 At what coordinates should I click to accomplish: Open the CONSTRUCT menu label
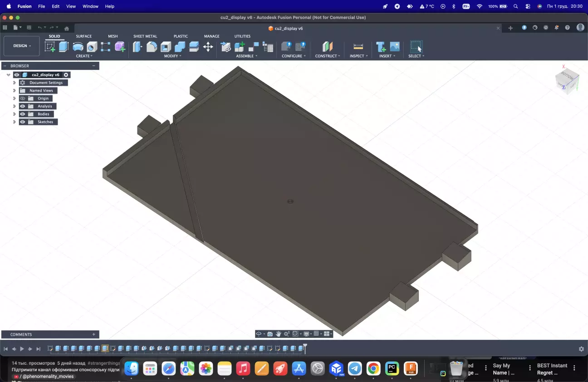click(327, 56)
